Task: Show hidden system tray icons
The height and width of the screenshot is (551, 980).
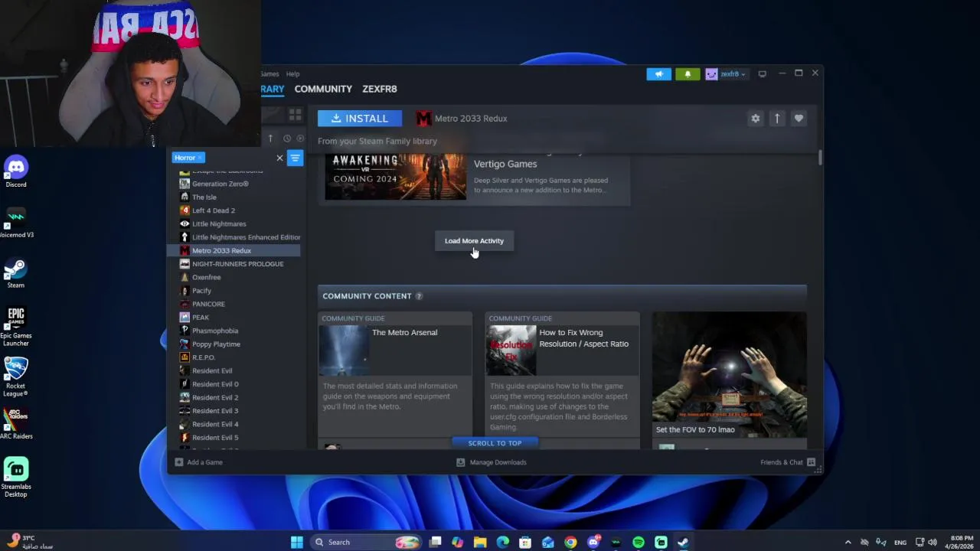Action: (x=848, y=542)
